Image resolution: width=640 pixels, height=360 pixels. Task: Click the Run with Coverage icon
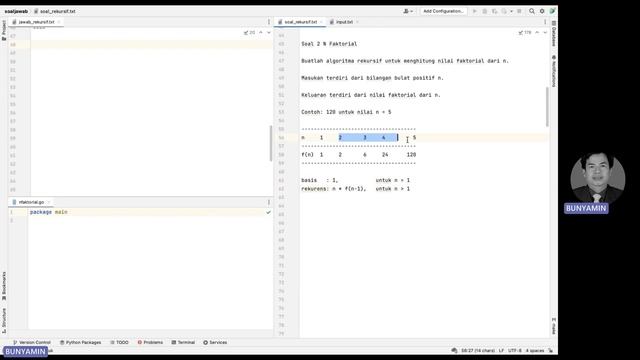click(494, 11)
